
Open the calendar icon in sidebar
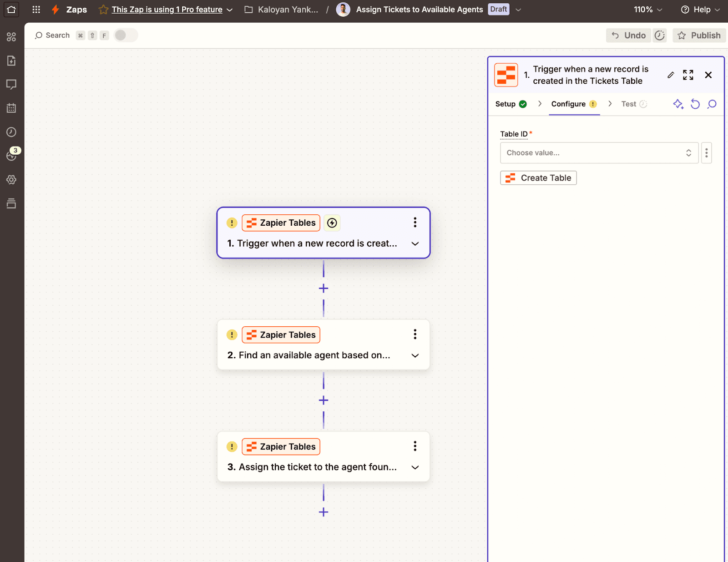coord(11,108)
